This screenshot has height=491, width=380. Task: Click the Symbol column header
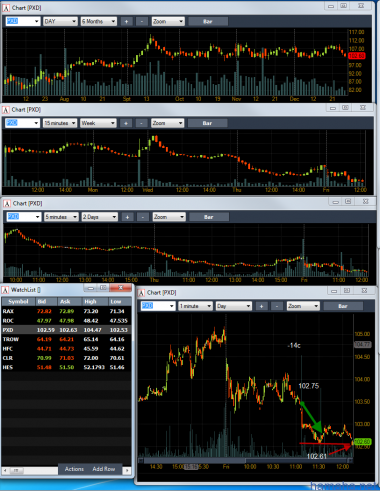pos(18,302)
